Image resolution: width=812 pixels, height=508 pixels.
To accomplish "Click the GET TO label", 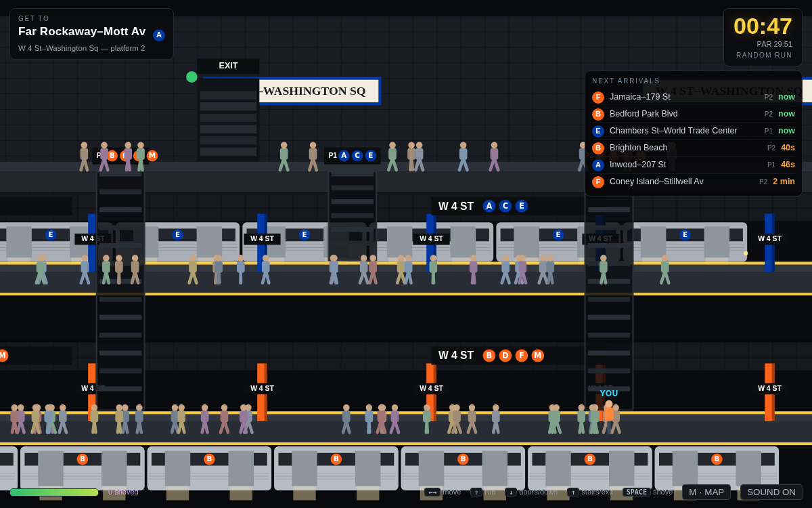I will [x=34, y=19].
